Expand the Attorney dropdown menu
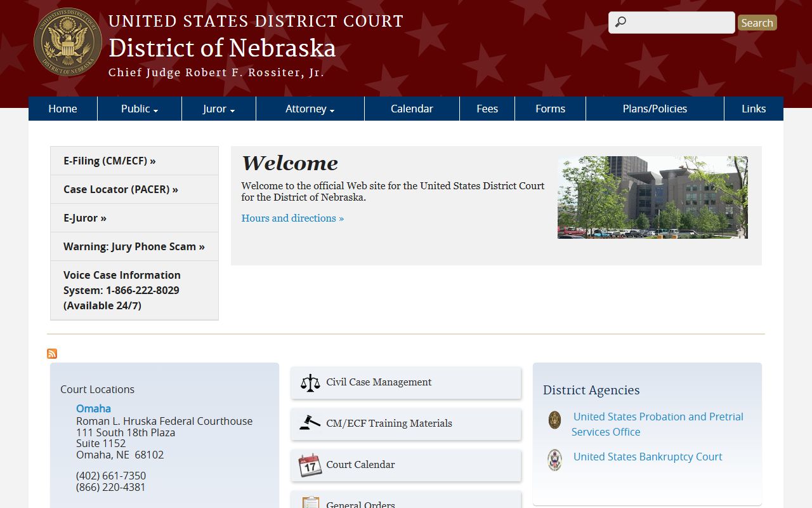The image size is (812, 508). click(x=310, y=109)
